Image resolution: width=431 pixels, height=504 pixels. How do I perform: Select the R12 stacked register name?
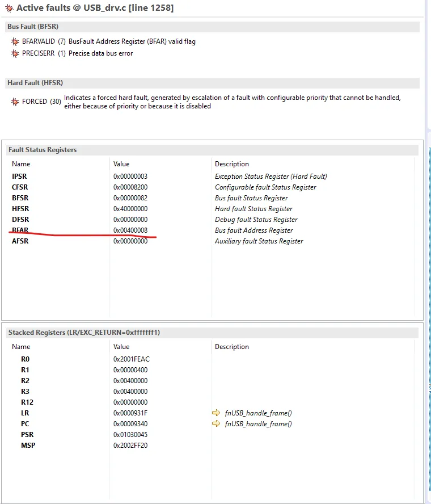pyautogui.click(x=27, y=402)
